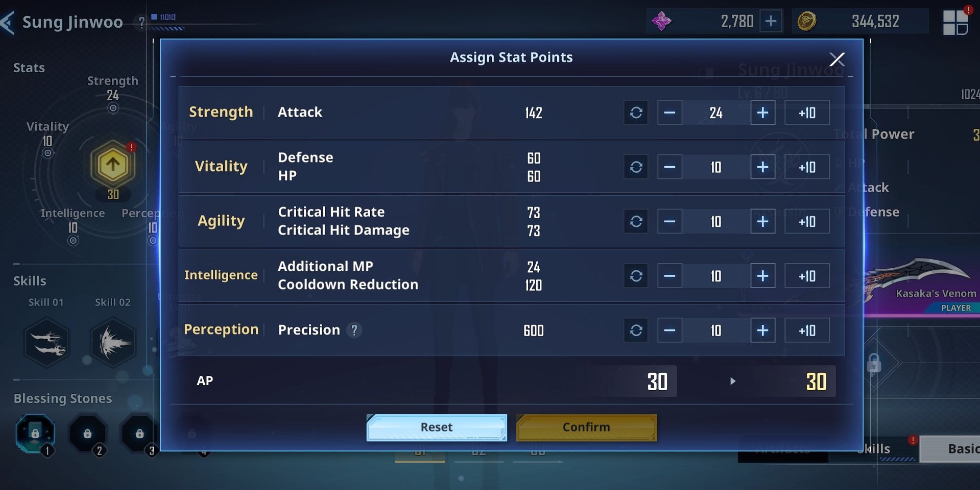The height and width of the screenshot is (490, 980).
Task: Toggle Agility minus button
Action: tap(670, 221)
